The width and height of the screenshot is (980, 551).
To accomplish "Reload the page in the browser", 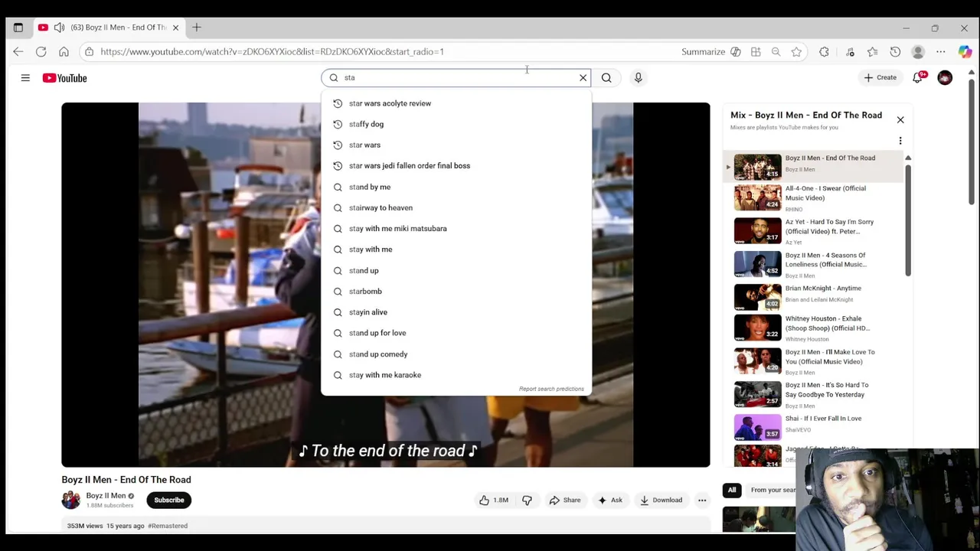I will (x=41, y=52).
